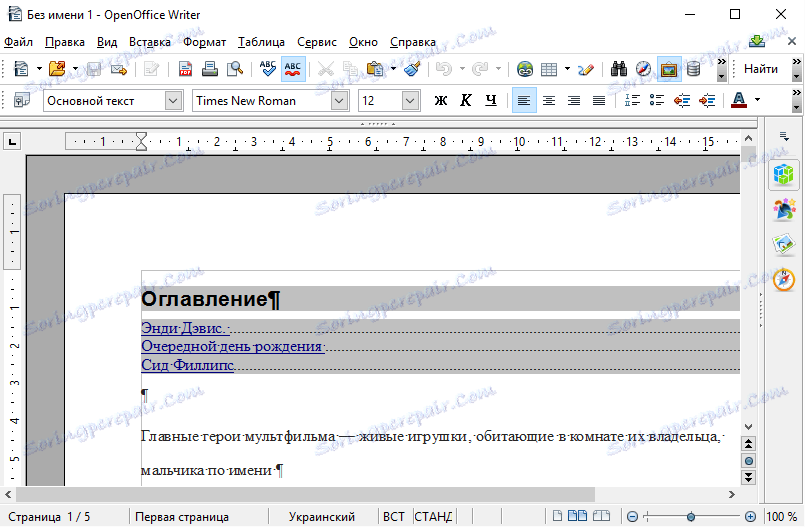Open Properties panel in the sidebar
Image resolution: width=805 pixels, height=527 pixels.
coord(783,175)
